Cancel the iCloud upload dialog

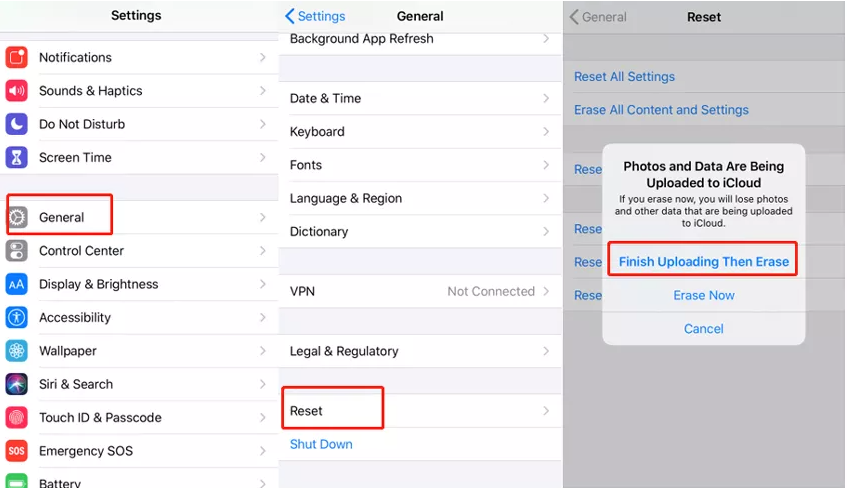pyautogui.click(x=704, y=329)
